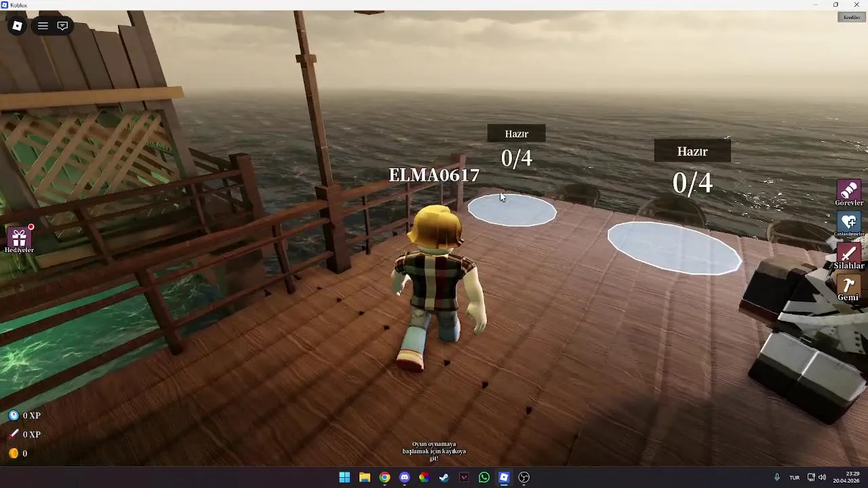Close the Roblox window
Screen dimensions: 868x488
click(856, 5)
